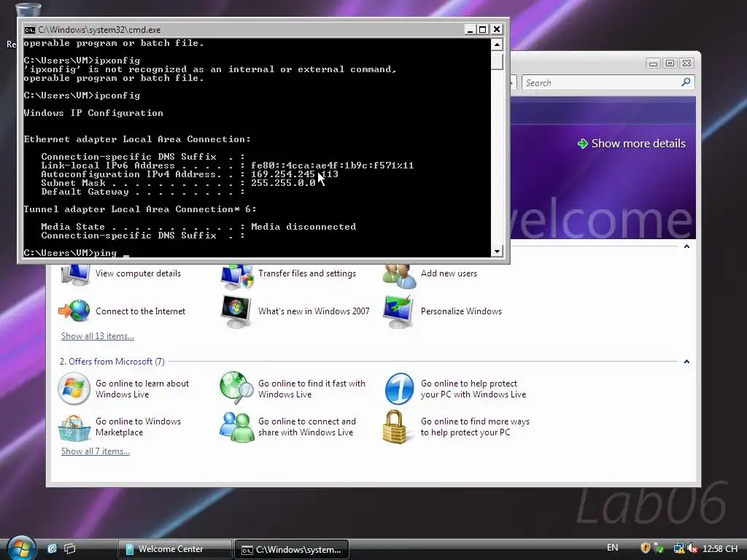
Task: Click green check tray icon beside the shield
Action: point(659,548)
